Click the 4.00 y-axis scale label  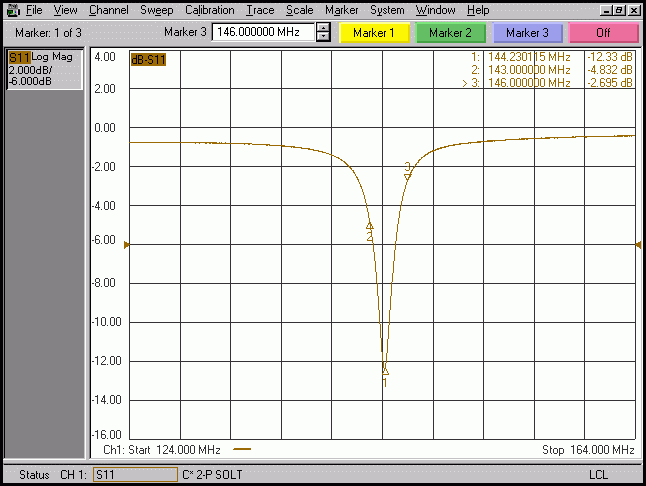point(105,56)
